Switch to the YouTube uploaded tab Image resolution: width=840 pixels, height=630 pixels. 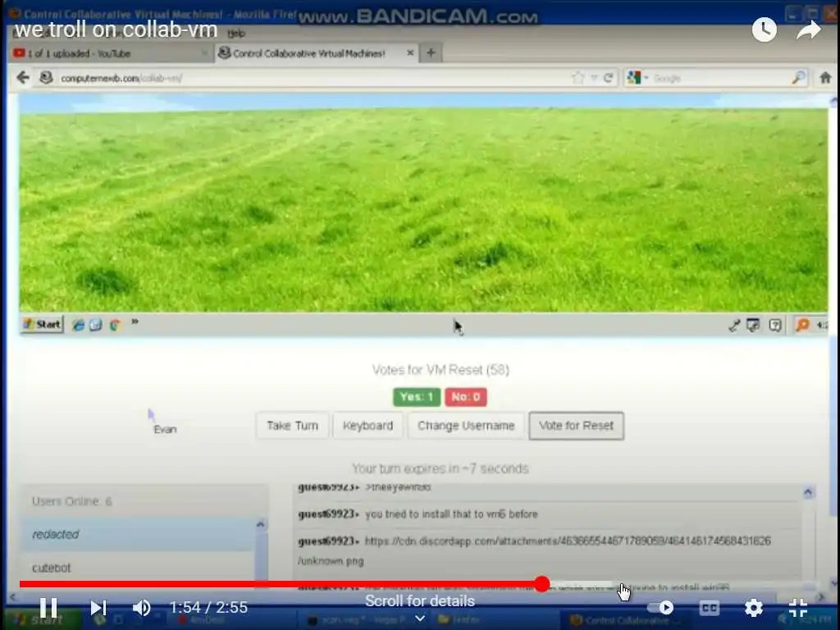coord(110,53)
